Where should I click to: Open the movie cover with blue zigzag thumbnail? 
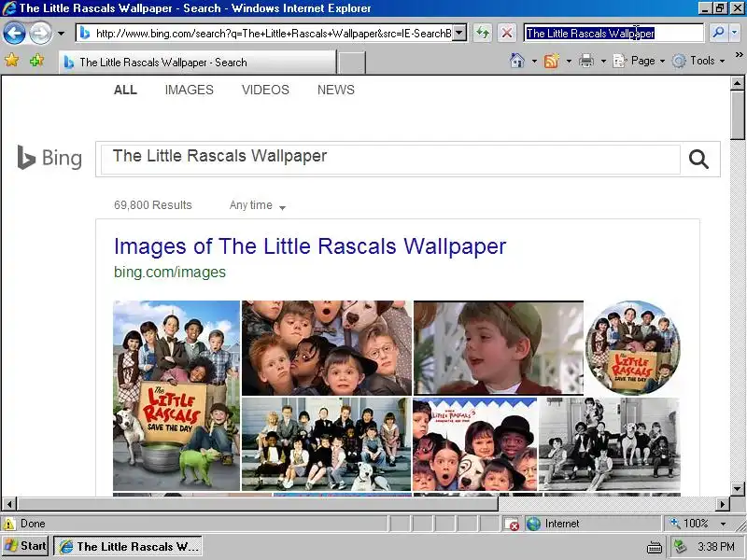coord(475,444)
